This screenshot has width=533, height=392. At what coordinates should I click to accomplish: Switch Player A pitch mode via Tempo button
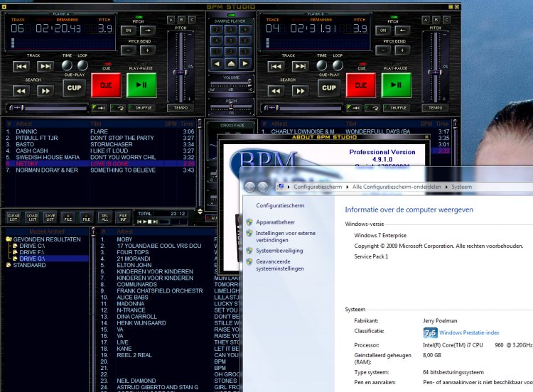(181, 108)
